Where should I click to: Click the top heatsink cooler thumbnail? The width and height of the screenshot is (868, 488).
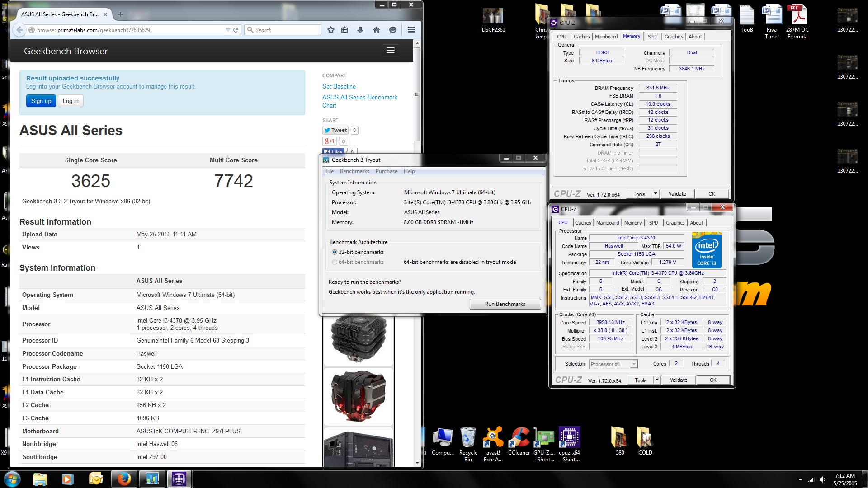(x=359, y=340)
